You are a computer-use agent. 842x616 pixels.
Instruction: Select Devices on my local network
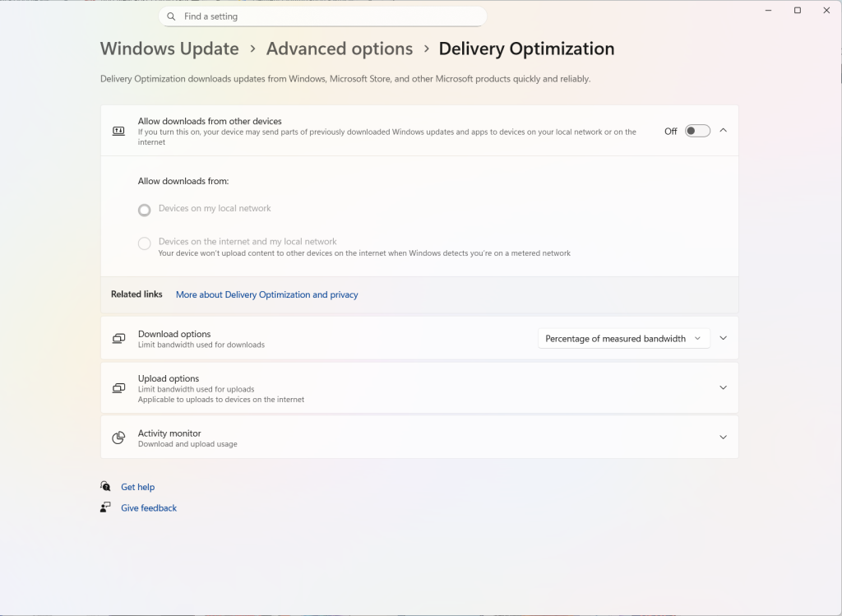(145, 210)
